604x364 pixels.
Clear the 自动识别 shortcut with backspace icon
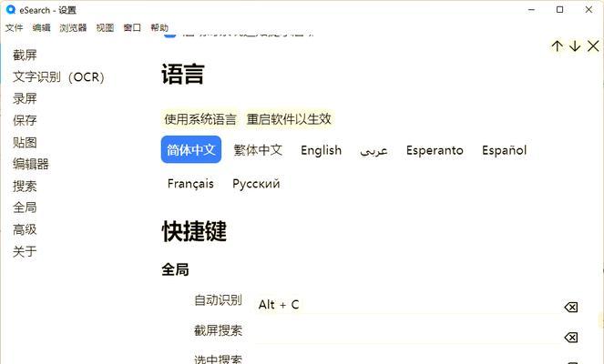coord(571,307)
